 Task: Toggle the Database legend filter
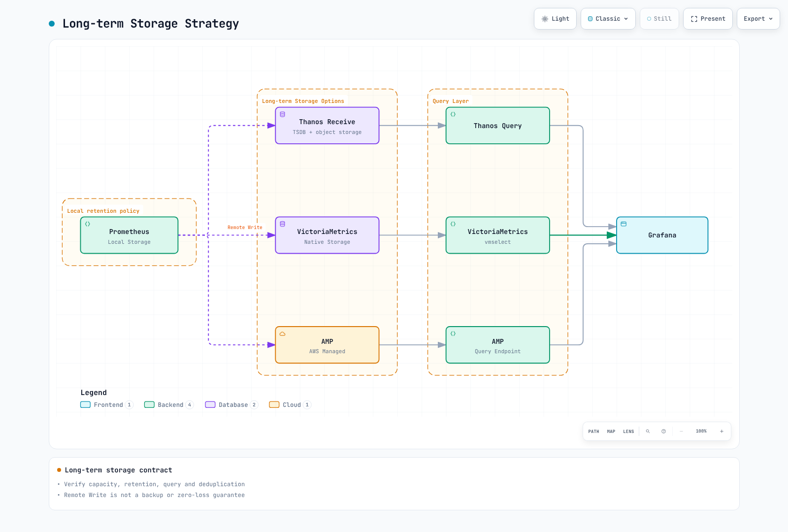click(231, 405)
